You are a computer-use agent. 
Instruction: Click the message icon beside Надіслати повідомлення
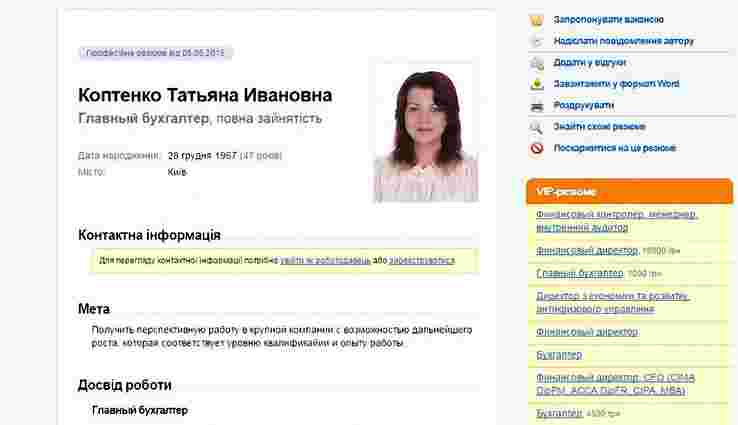(537, 41)
